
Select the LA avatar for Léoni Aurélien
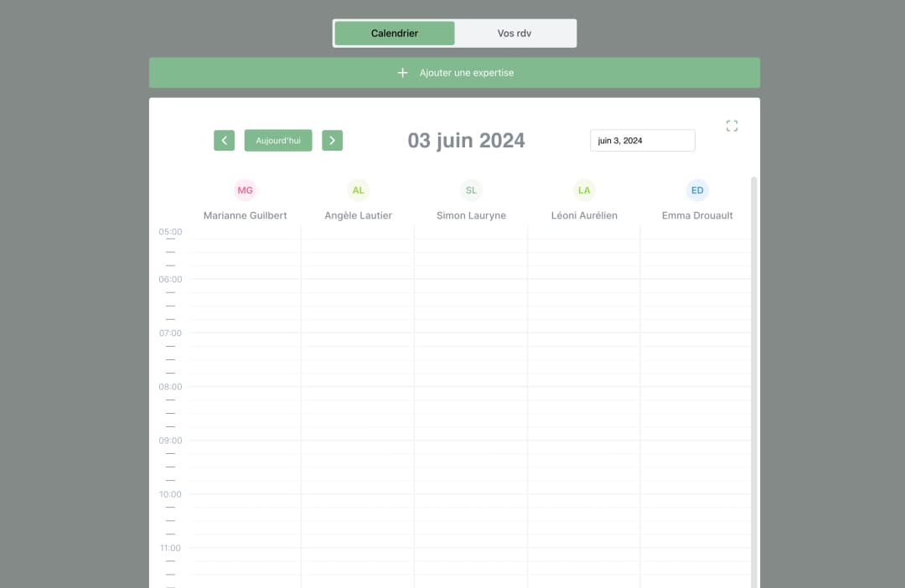pyautogui.click(x=584, y=190)
